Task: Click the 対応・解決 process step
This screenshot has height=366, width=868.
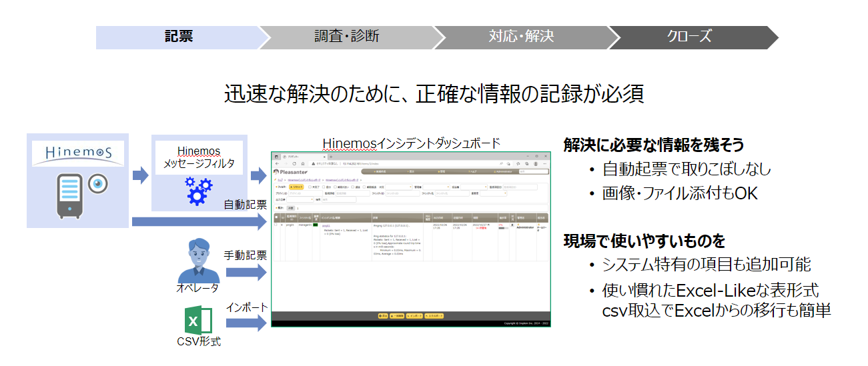Action: click(x=520, y=37)
